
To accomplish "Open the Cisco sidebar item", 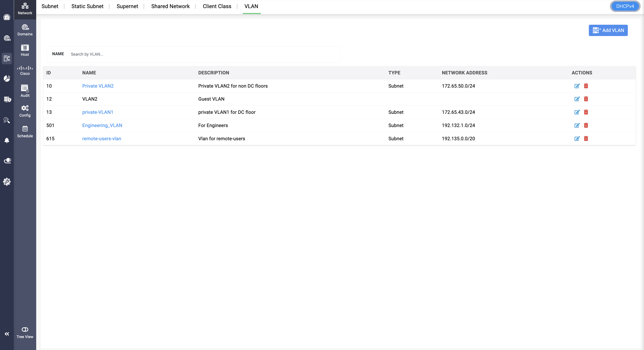I will [x=25, y=70].
